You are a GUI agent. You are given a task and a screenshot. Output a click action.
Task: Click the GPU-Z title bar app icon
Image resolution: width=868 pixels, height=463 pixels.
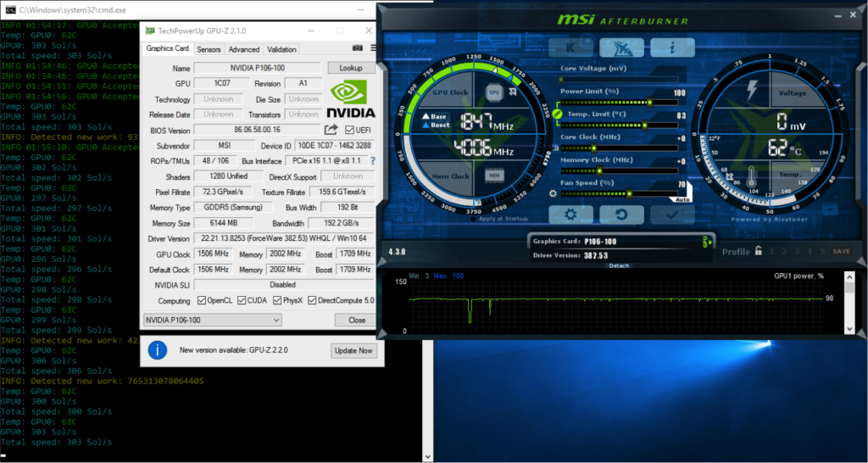149,31
